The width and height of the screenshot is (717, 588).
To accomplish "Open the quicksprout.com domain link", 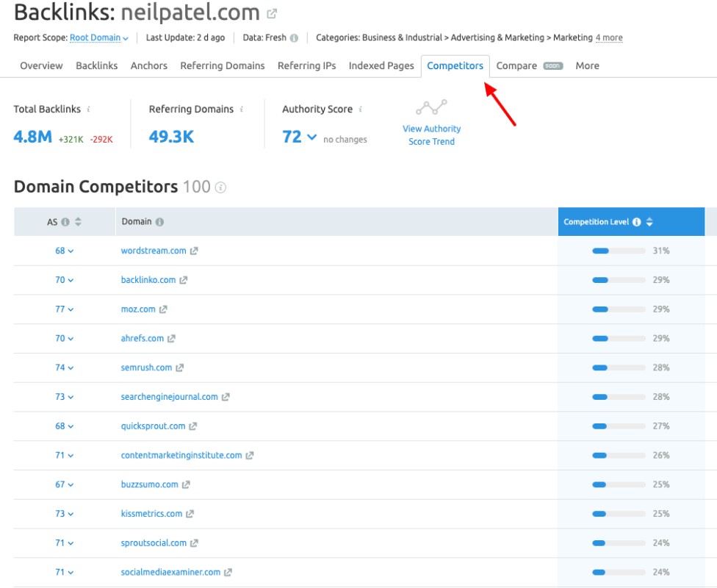I will pos(153,426).
